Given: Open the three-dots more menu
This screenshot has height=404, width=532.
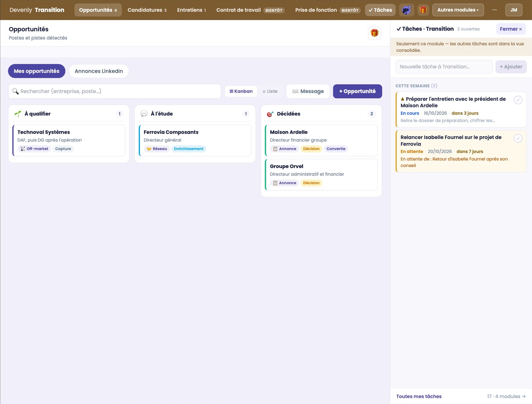Looking at the screenshot, I should 494,10.
